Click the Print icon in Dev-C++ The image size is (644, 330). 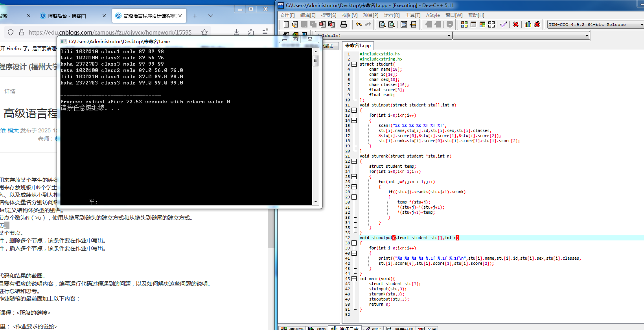coord(344,24)
